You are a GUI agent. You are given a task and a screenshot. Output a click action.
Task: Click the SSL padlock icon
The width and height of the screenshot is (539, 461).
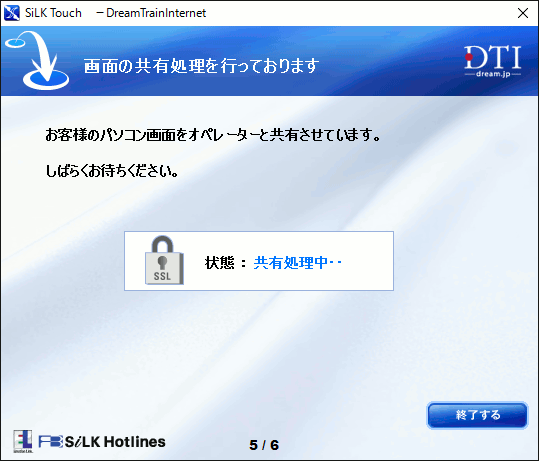tap(164, 260)
